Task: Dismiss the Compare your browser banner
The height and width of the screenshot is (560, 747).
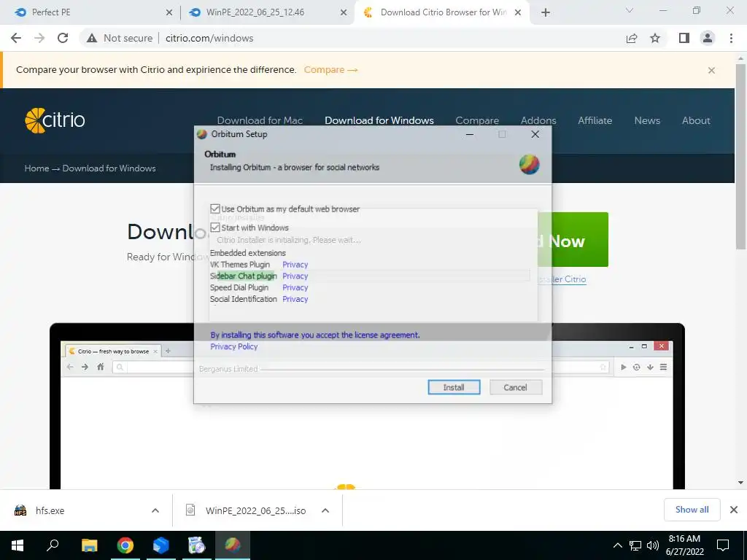Action: [x=711, y=71]
